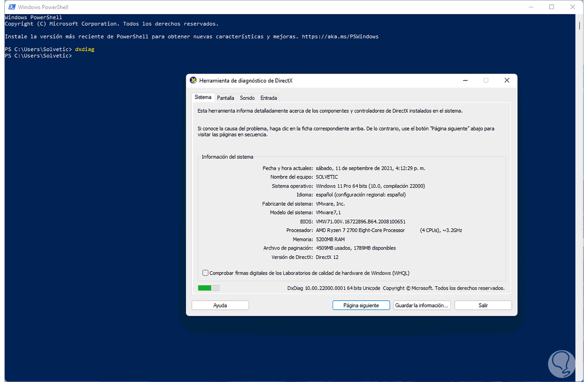The height and width of the screenshot is (382, 588).
Task: Click the Herramienta de diagnóstico de DirectX title
Action: point(246,81)
